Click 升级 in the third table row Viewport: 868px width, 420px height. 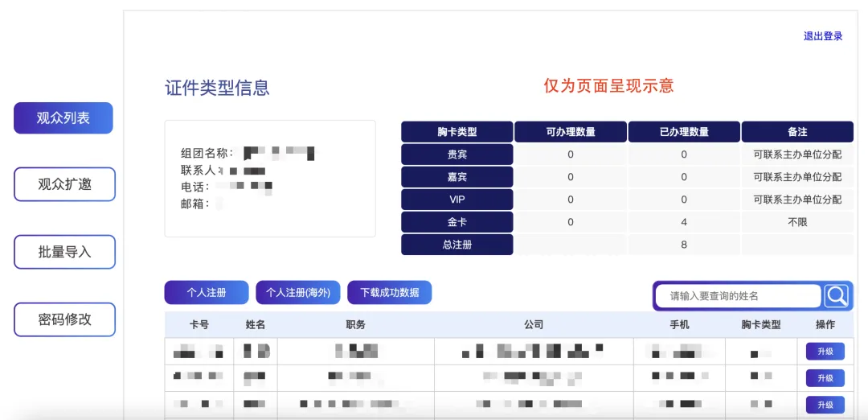(x=825, y=405)
